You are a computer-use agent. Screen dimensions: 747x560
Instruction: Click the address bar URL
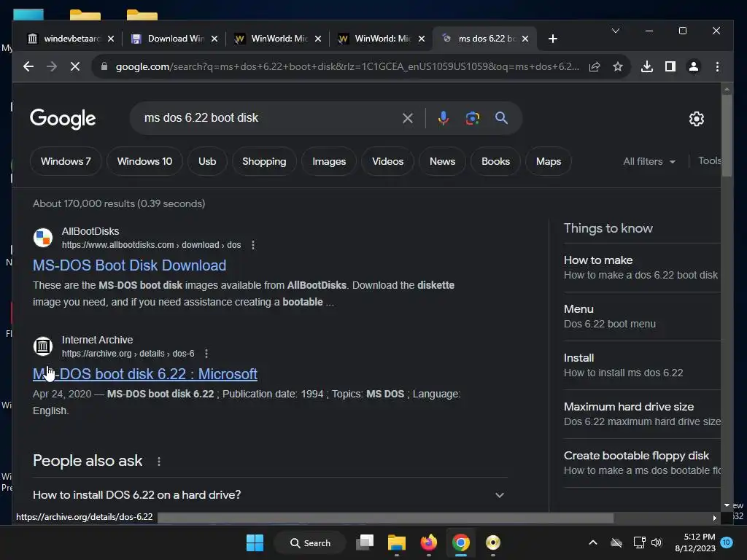click(347, 66)
